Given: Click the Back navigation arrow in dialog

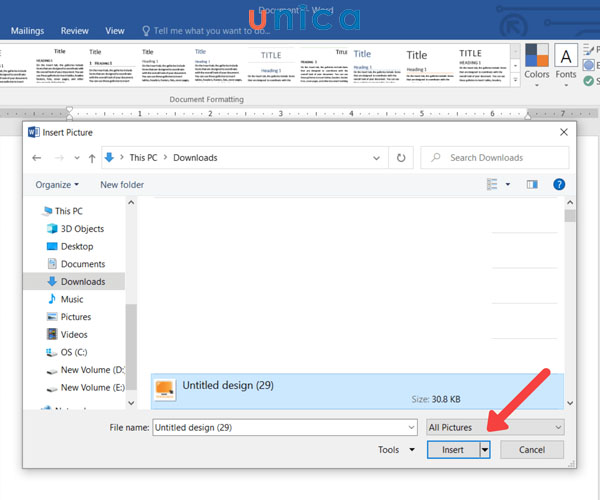Looking at the screenshot, I should point(37,158).
